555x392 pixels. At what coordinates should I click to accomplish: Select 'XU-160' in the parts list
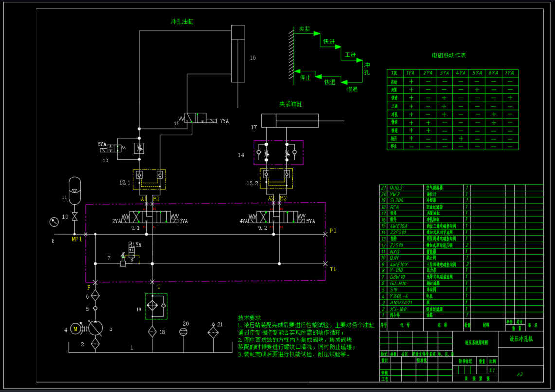pos(398,309)
